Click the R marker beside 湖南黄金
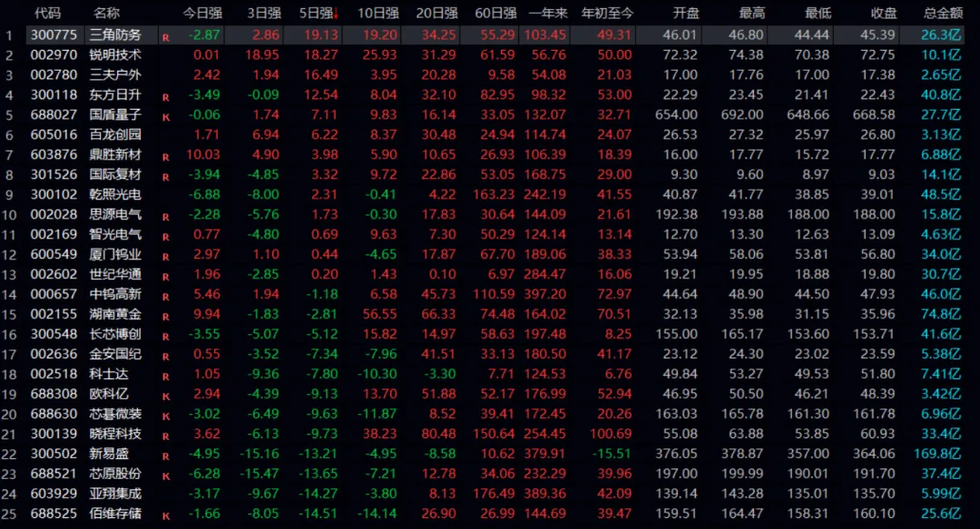This screenshot has height=529, width=980. click(x=166, y=317)
